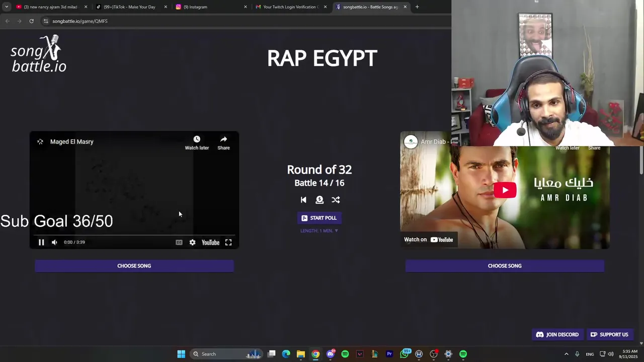The height and width of the screenshot is (362, 644).
Task: Close the Instagram tab
Action: point(246,7)
